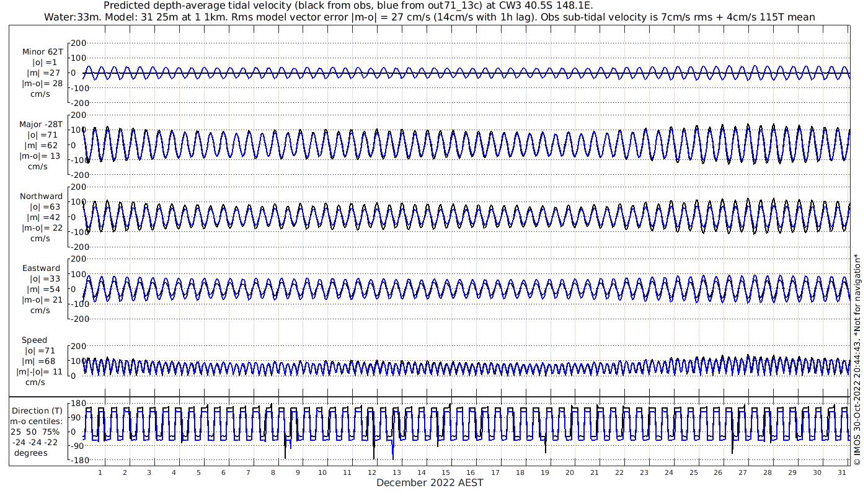The height and width of the screenshot is (496, 868).
Task: Click date tick '15' on the x-axis
Action: tap(446, 472)
